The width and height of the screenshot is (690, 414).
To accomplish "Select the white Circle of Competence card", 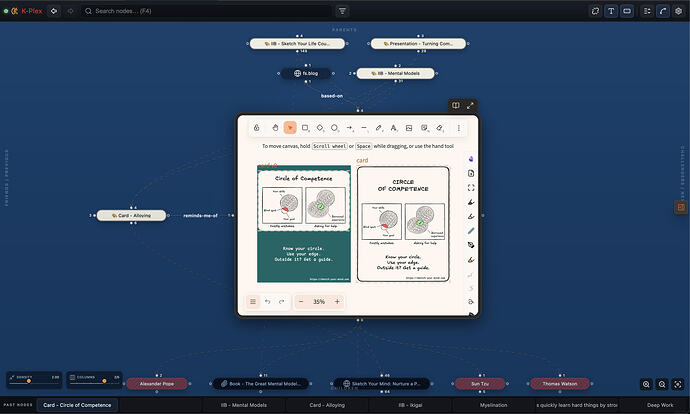I will pyautogui.click(x=403, y=224).
